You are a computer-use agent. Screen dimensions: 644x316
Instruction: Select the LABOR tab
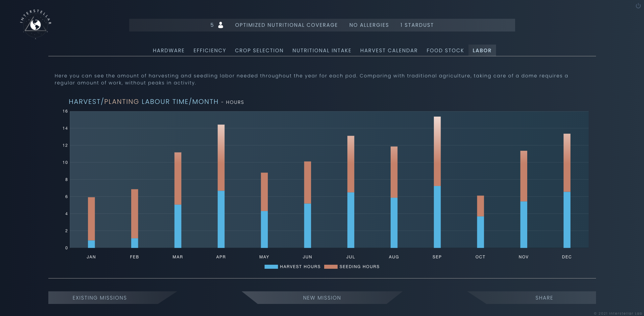pos(482,50)
